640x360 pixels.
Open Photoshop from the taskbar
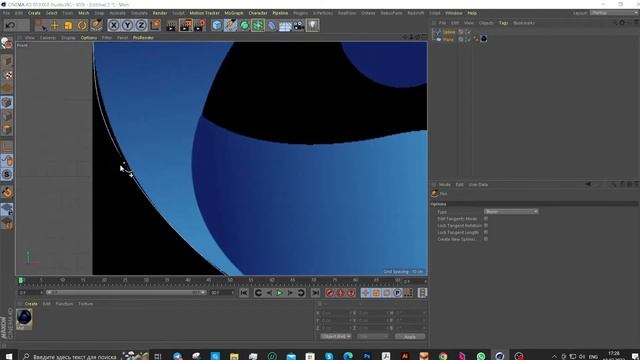pos(367,356)
